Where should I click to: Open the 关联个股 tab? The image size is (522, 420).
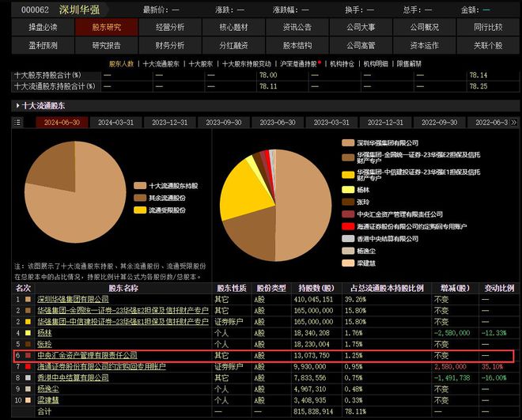488,45
